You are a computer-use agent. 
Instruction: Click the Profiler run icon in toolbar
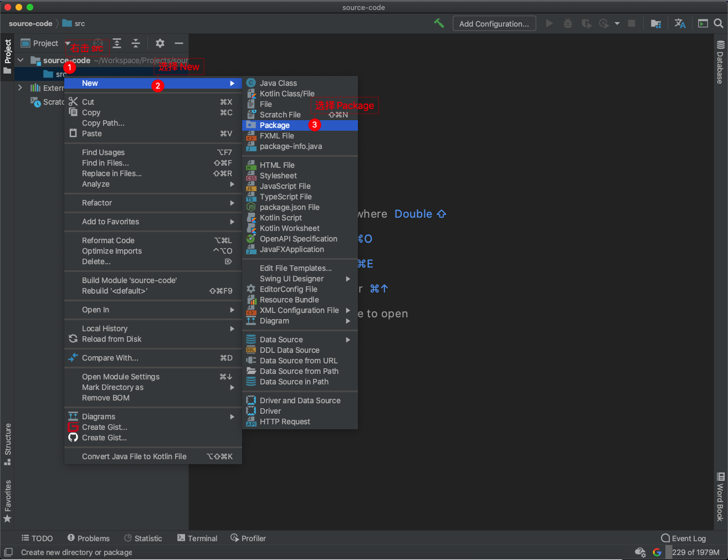click(x=604, y=23)
